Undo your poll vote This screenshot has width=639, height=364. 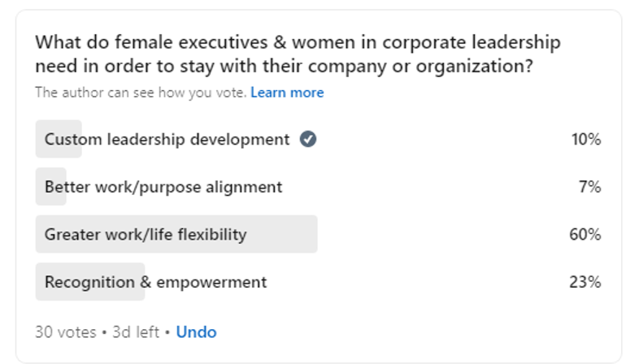tap(196, 331)
